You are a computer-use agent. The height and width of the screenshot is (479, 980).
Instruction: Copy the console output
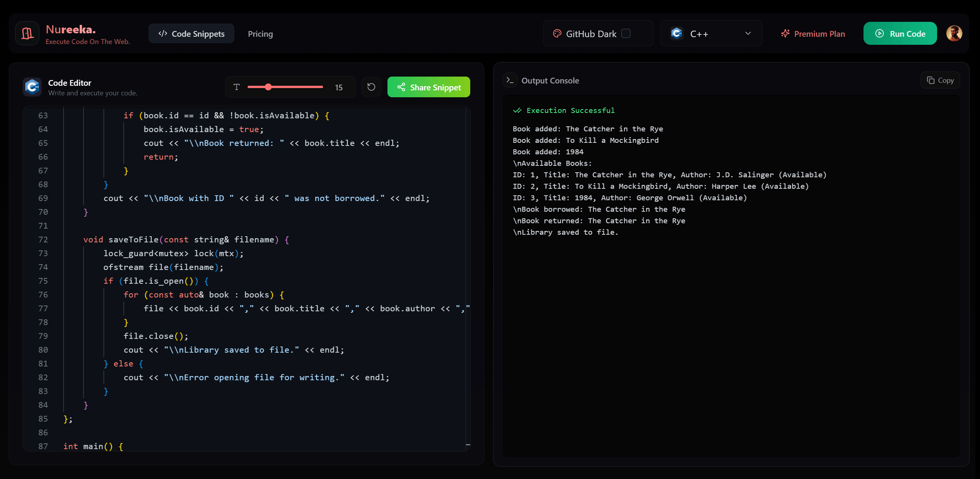click(x=940, y=80)
